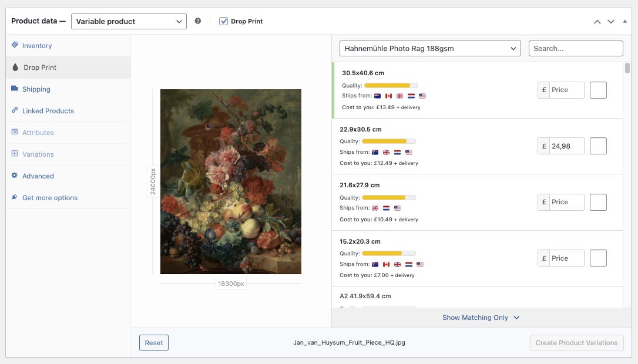Click the quality bar for 30.5x40.6 cm
The width and height of the screenshot is (638, 364).
point(391,85)
